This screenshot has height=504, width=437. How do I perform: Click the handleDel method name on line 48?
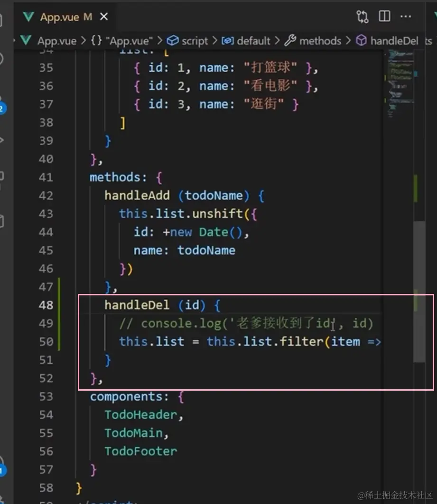click(137, 305)
